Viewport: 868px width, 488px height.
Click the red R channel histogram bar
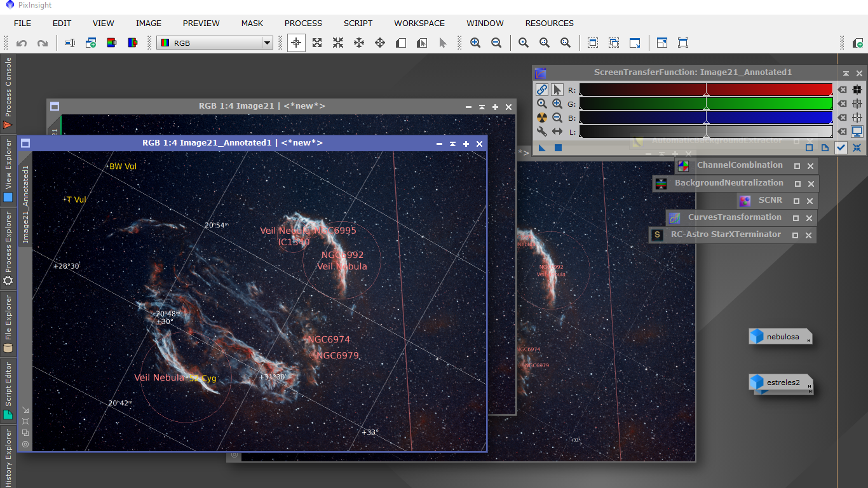coord(705,90)
